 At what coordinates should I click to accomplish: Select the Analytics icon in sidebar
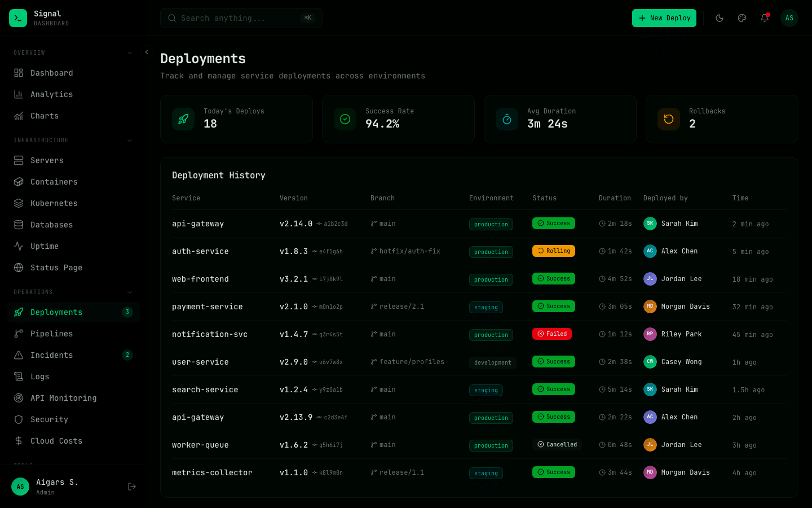[20, 94]
